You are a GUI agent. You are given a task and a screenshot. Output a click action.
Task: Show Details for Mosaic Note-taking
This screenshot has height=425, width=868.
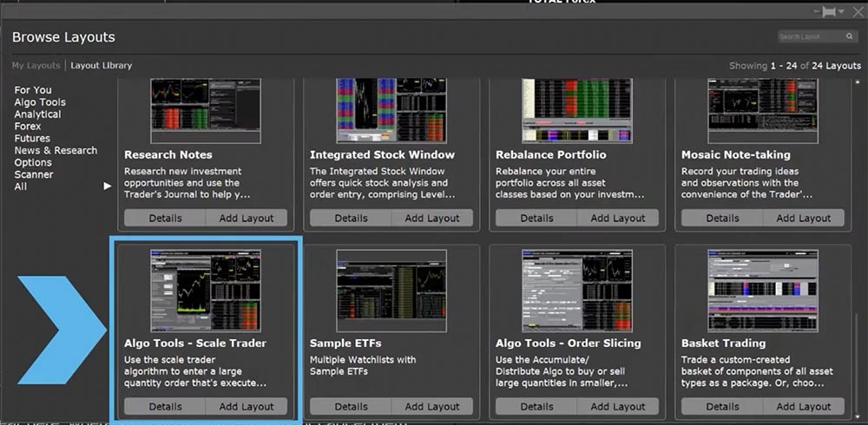[x=722, y=218]
